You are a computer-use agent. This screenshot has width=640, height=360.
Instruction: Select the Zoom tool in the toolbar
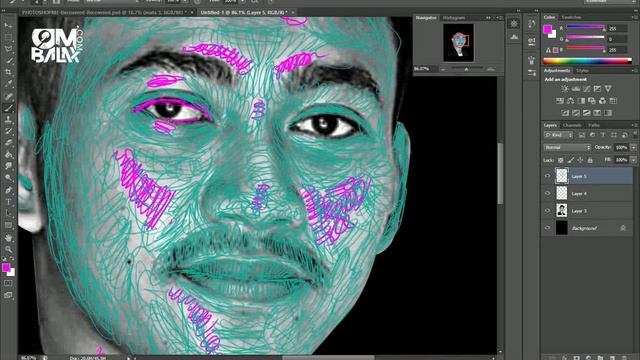pos(8,249)
